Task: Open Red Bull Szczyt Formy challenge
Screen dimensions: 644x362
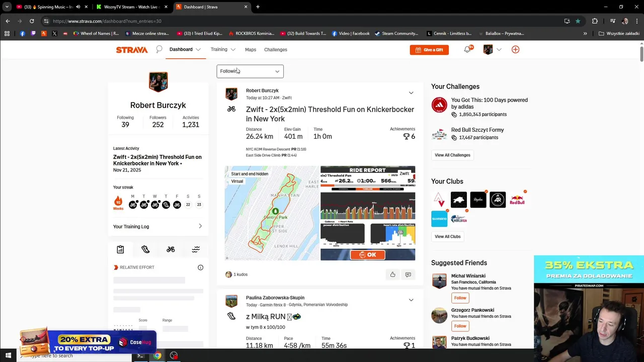Action: (x=477, y=130)
